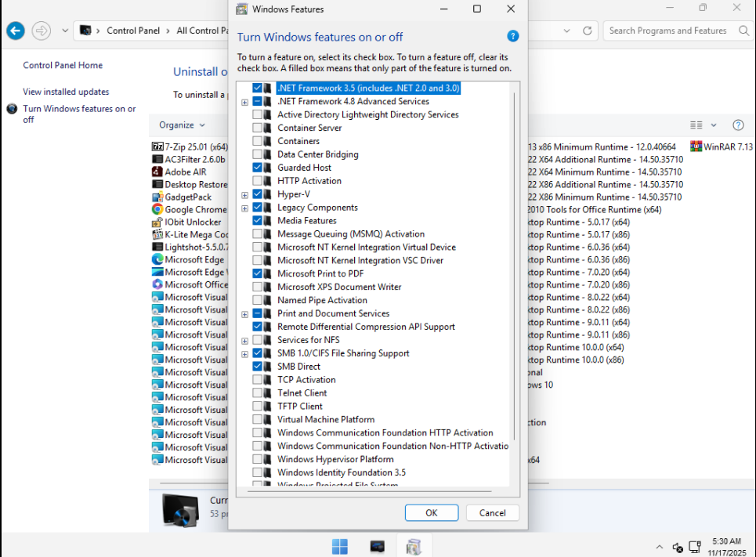Click the help question mark in Programs toolbar
Image resolution: width=756 pixels, height=557 pixels.
pos(737,125)
